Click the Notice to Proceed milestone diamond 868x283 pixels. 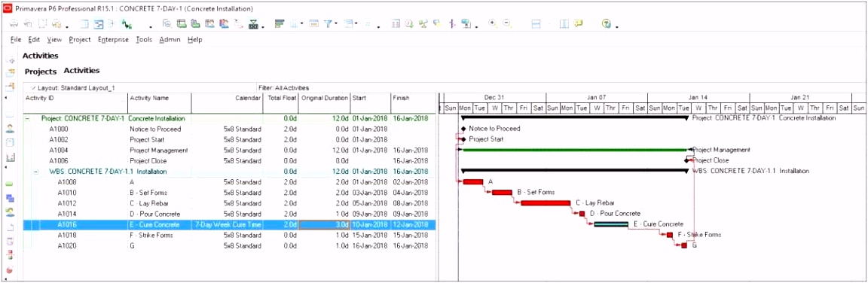(x=463, y=129)
